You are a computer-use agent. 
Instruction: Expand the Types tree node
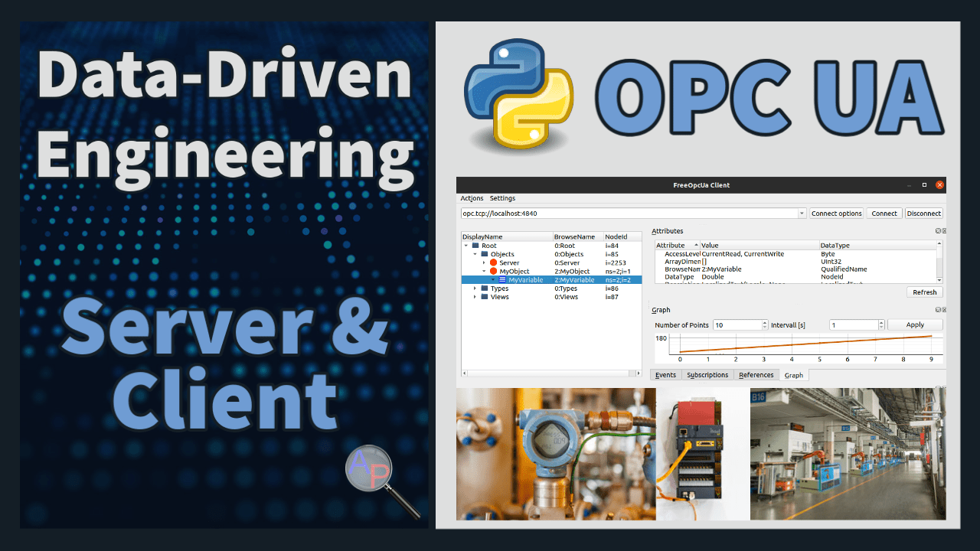click(x=475, y=289)
